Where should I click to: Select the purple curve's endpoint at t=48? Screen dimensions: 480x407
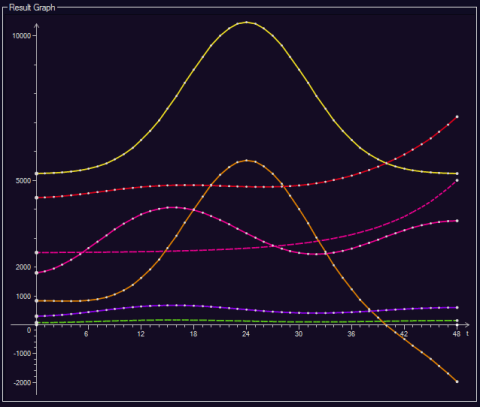[x=457, y=307]
